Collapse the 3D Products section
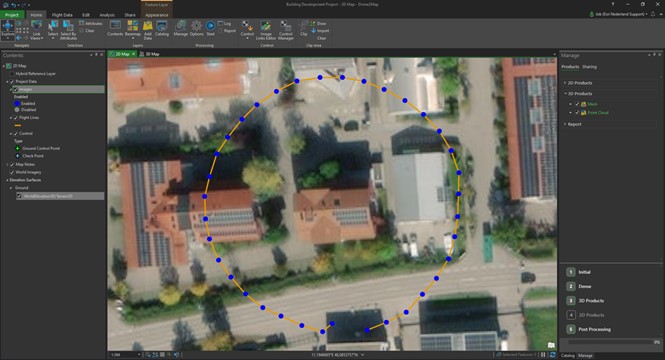 pyautogui.click(x=565, y=93)
